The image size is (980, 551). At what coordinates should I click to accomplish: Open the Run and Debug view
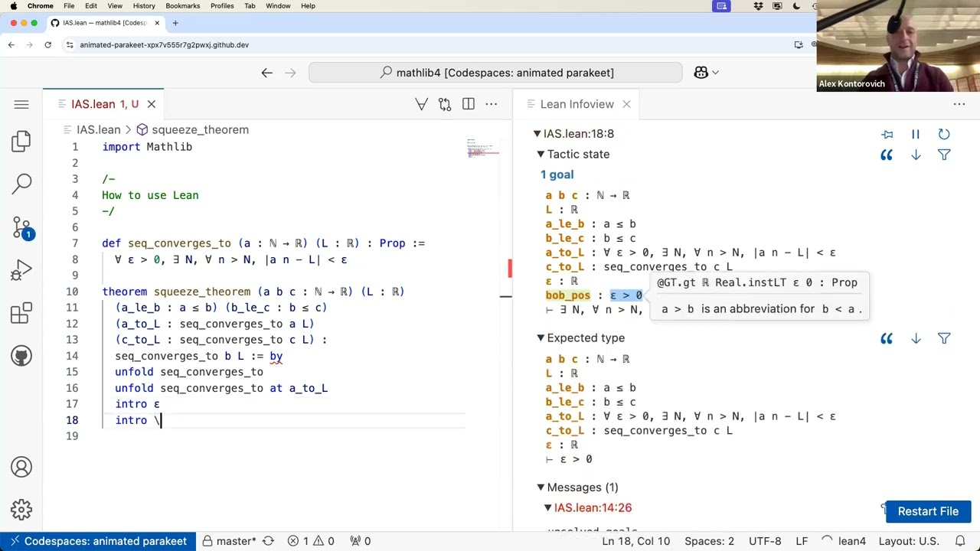[x=21, y=271]
